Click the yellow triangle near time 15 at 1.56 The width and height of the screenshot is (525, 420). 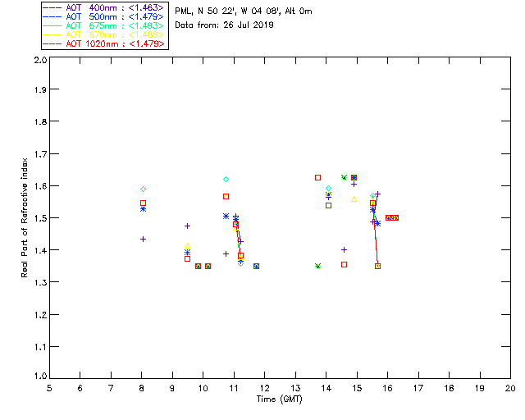(354, 199)
